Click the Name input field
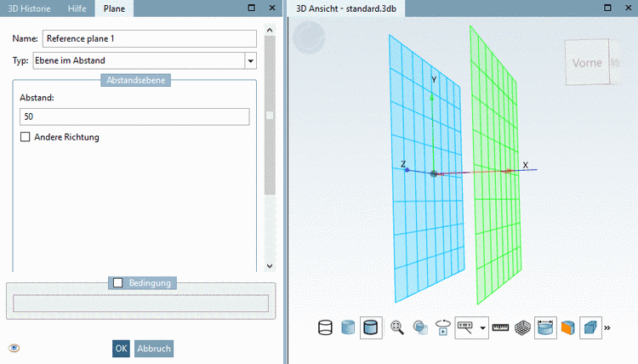Viewport: 638px width, 364px height. tap(150, 38)
